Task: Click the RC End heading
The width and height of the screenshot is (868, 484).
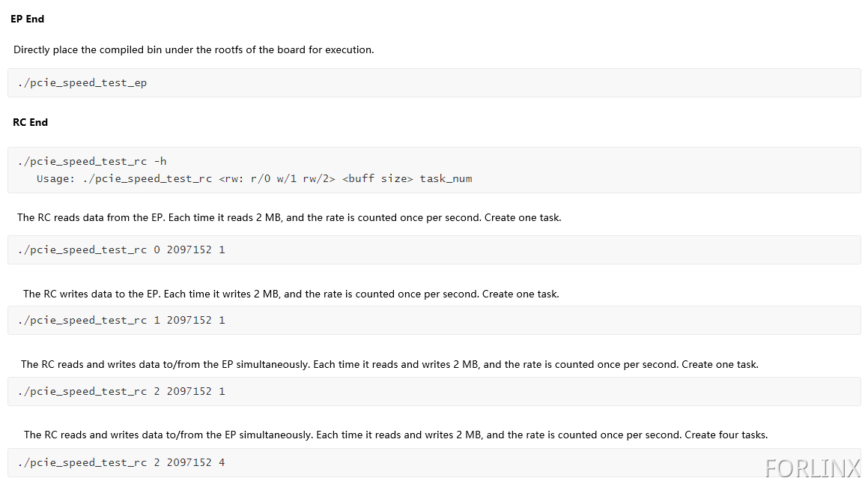Action: tap(31, 122)
